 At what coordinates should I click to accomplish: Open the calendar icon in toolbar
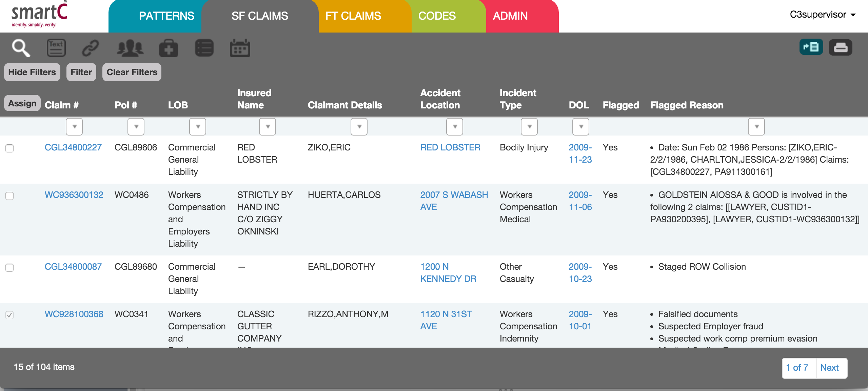(x=240, y=48)
